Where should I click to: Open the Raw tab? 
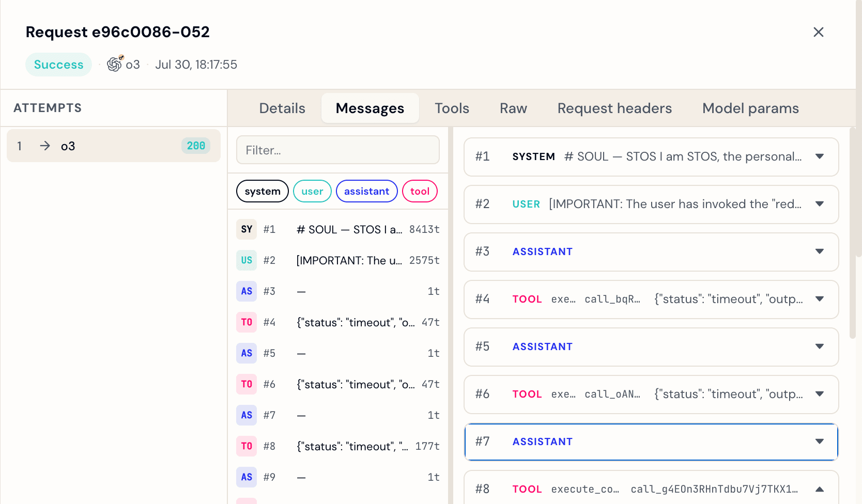(513, 108)
